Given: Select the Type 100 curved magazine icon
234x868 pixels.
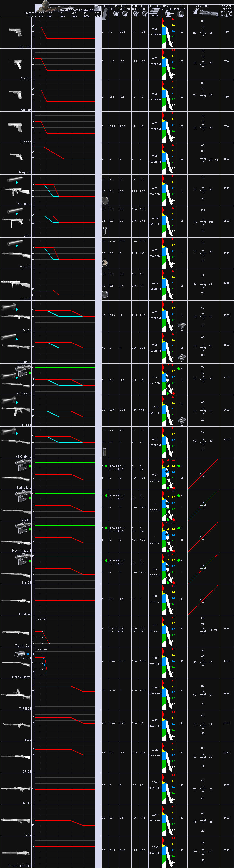Looking at the screenshot, I should coord(105,263).
